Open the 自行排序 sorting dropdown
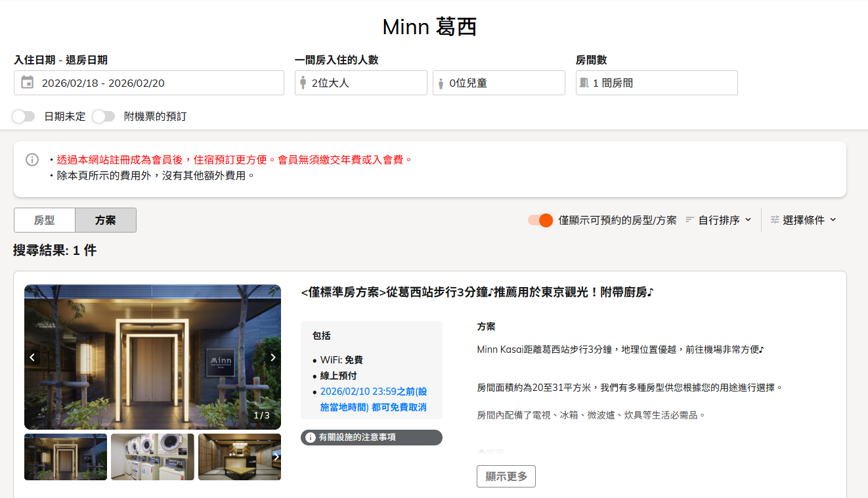The width and height of the screenshot is (868, 498). click(718, 220)
